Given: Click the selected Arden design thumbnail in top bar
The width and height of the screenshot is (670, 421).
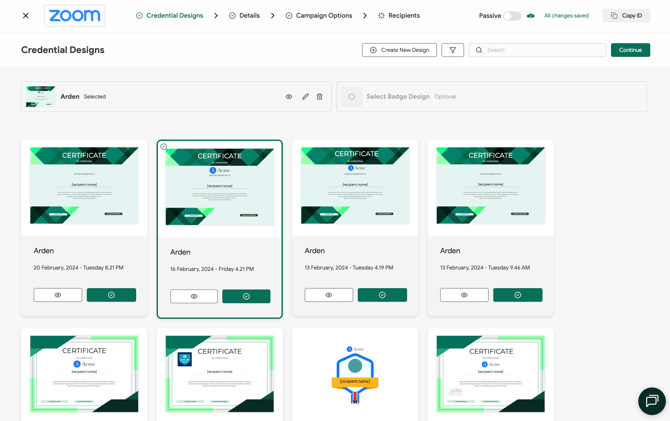Looking at the screenshot, I should 41,97.
